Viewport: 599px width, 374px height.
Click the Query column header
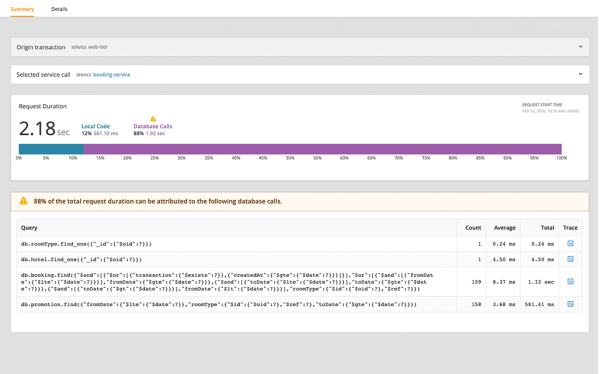(x=29, y=228)
